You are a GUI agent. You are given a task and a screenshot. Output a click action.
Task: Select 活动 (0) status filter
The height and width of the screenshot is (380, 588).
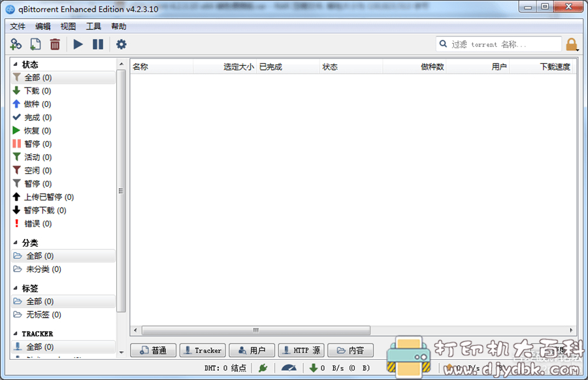(x=63, y=157)
